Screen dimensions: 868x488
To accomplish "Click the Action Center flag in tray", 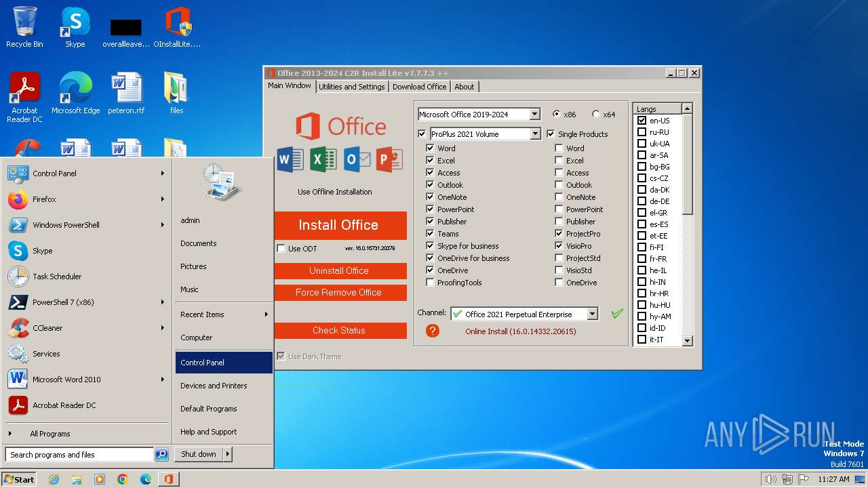I will click(x=803, y=479).
